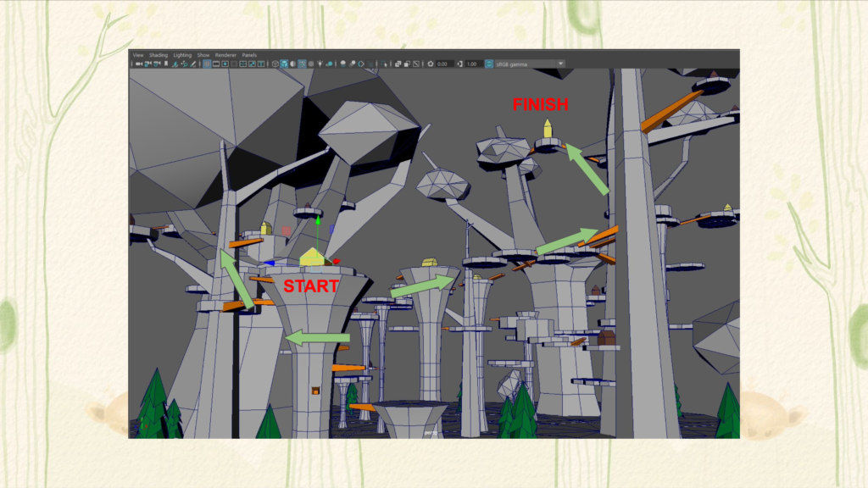The height and width of the screenshot is (488, 868).
Task: Toggle the Safe Title overlay
Action: tap(261, 64)
